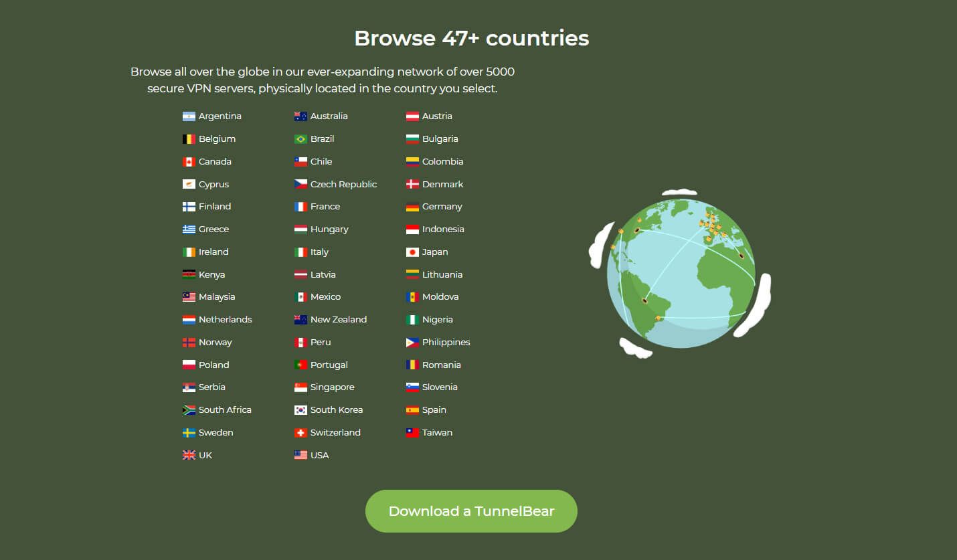Screen dimensions: 957x560
Task: Select the South Africa country name
Action: click(x=225, y=410)
